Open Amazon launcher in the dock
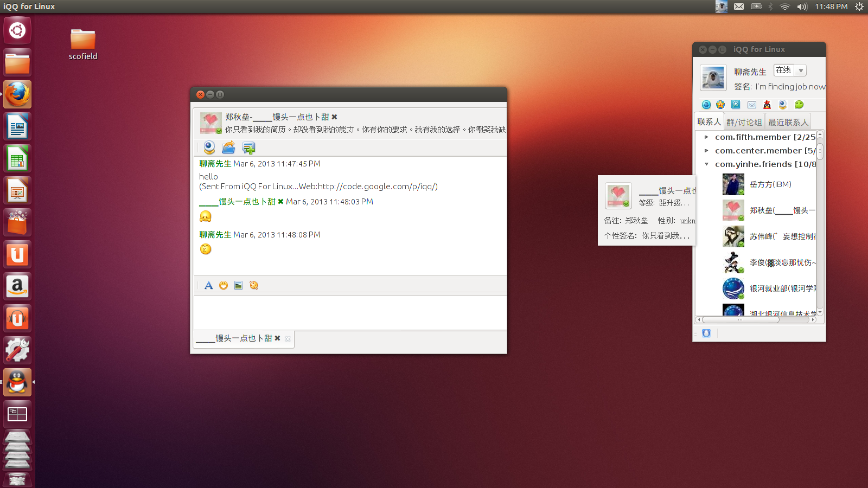This screenshot has height=488, width=868. (17, 287)
